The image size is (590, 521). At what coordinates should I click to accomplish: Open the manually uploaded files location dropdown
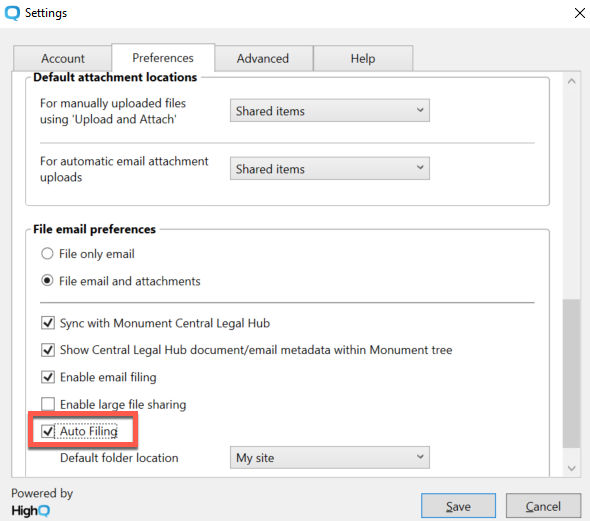(x=330, y=111)
